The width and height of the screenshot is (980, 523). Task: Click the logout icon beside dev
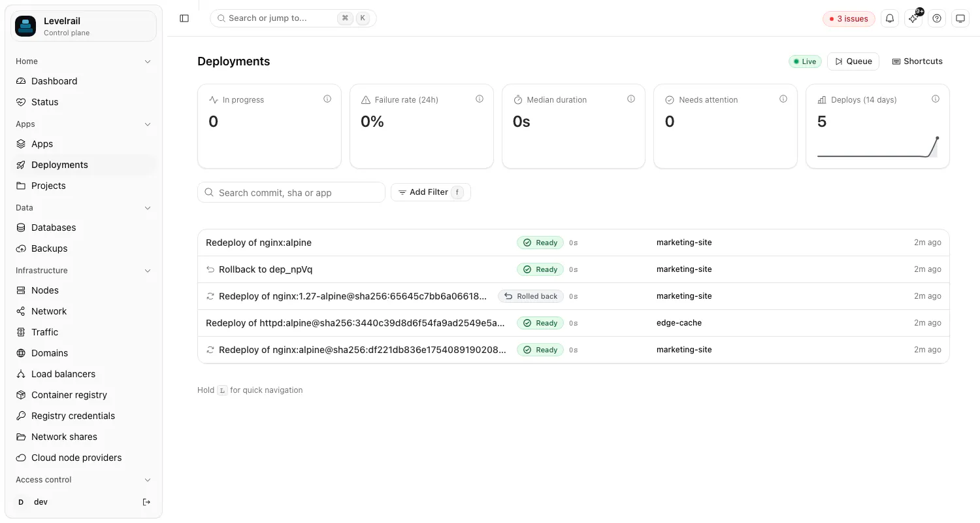click(x=146, y=502)
